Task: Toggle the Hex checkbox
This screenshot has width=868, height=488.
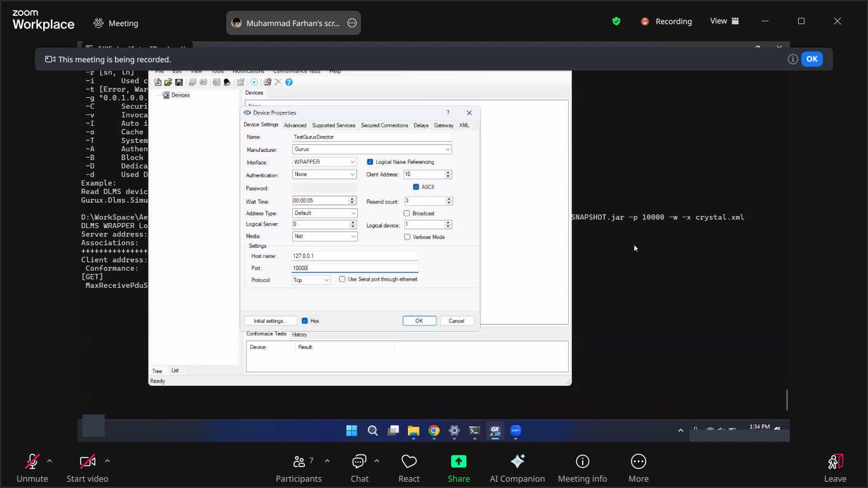Action: coord(305,321)
